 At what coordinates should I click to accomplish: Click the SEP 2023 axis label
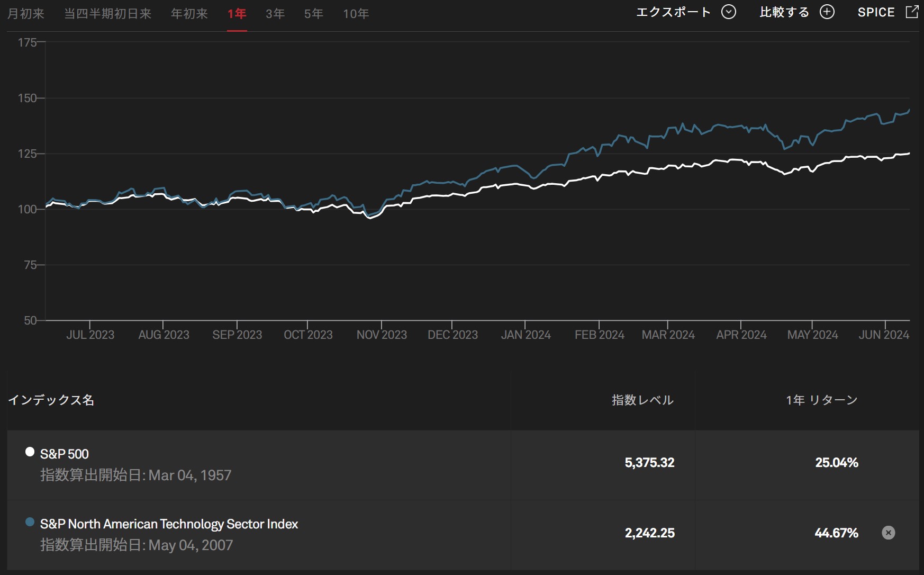(x=237, y=335)
